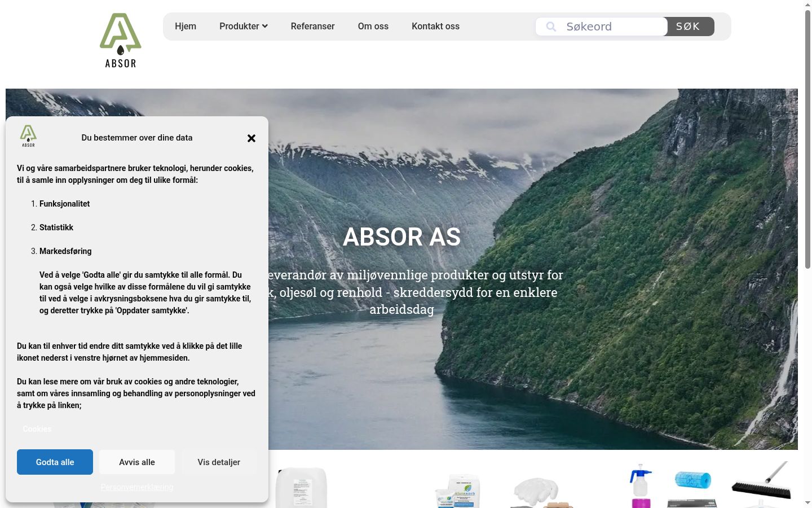
Task: Click the scrollbar down arrow
Action: click(807, 503)
